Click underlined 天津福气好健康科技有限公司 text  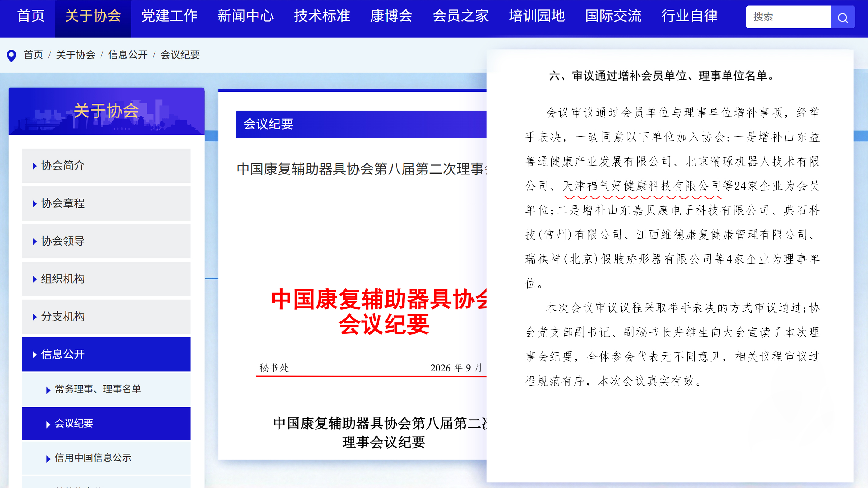[642, 186]
